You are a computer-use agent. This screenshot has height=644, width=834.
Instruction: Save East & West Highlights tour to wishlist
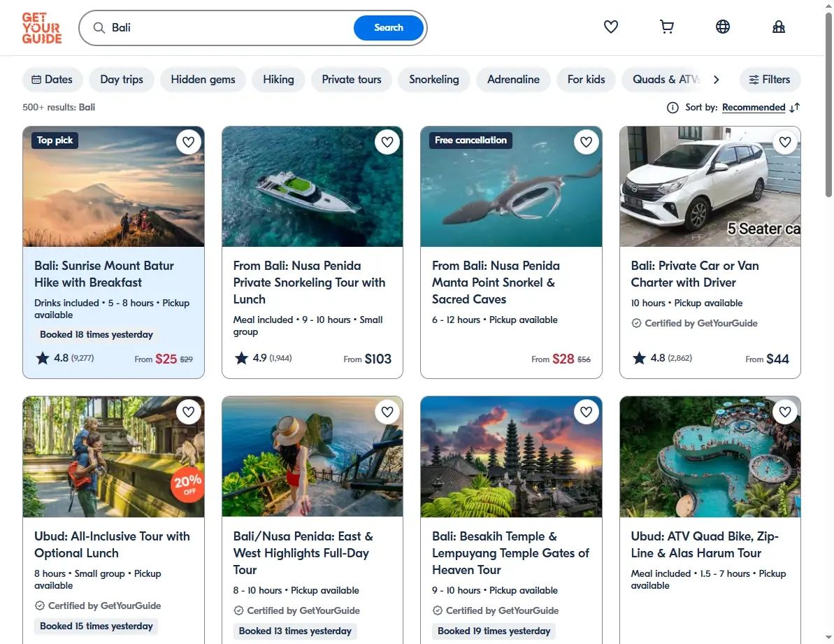[387, 412]
